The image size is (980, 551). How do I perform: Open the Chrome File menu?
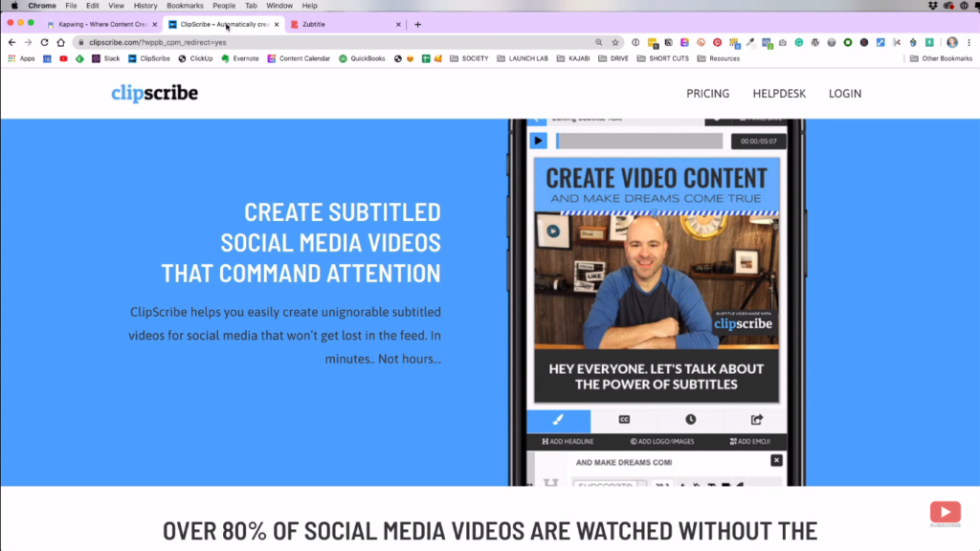(71, 6)
